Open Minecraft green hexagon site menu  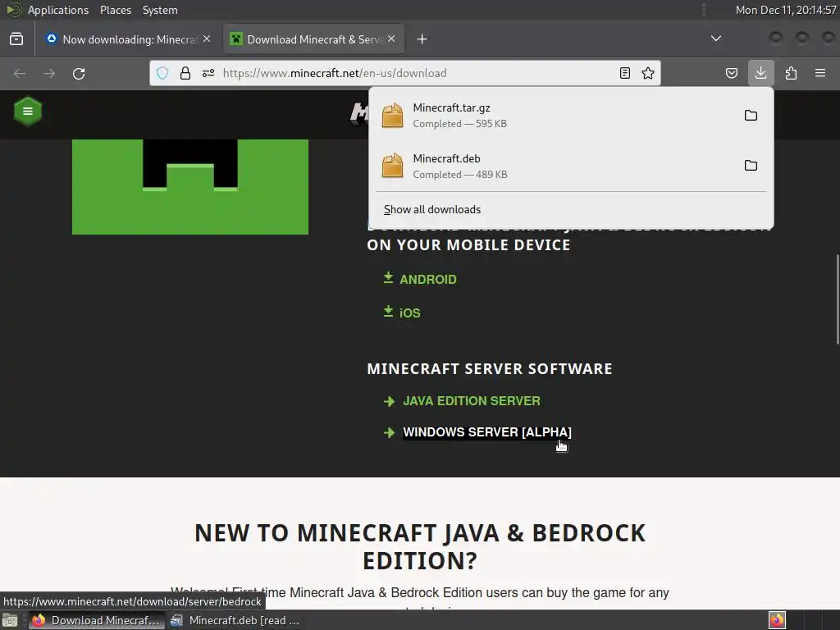28,111
